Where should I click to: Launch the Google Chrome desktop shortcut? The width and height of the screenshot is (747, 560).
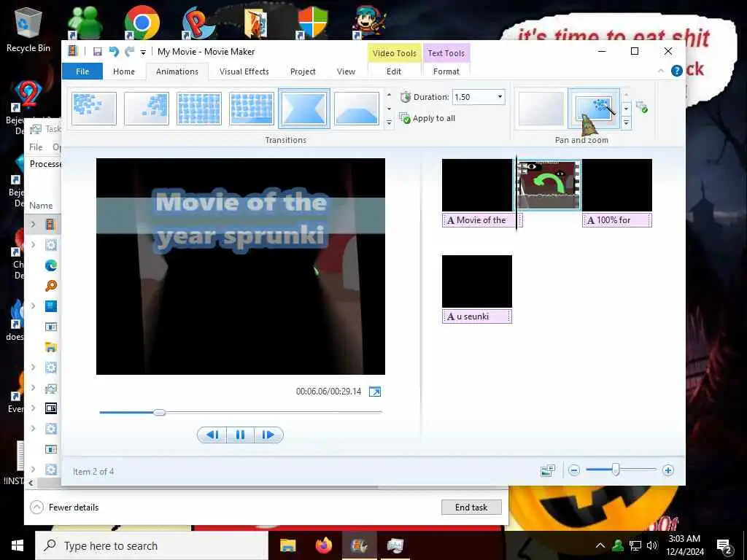[142, 23]
